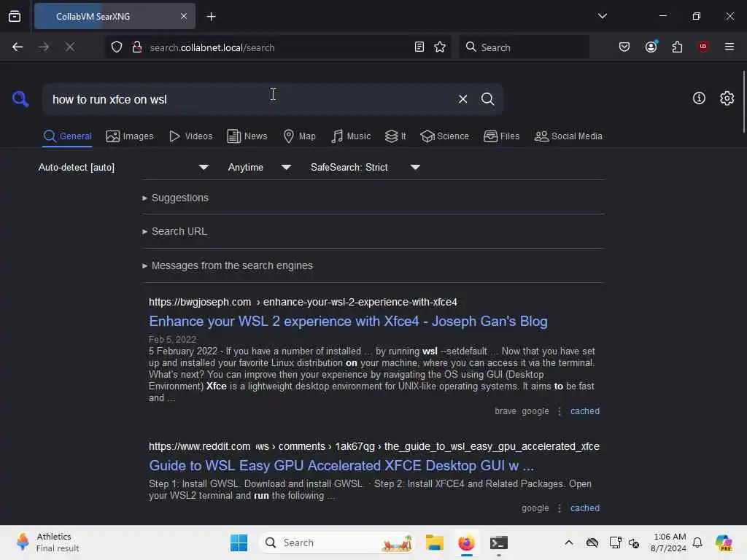The height and width of the screenshot is (560, 747).
Task: Click the SearXNG magnifier logo
Action: pyautogui.click(x=20, y=99)
